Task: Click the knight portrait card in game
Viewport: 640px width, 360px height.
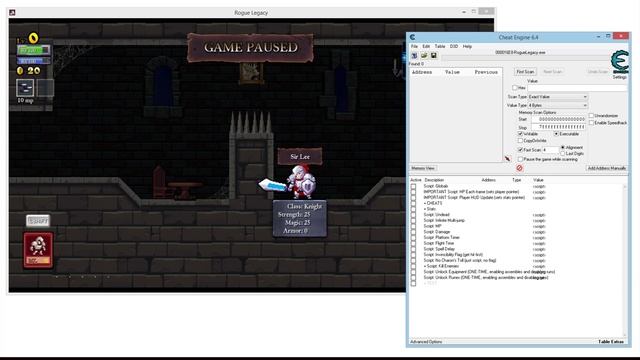Action: [38, 250]
